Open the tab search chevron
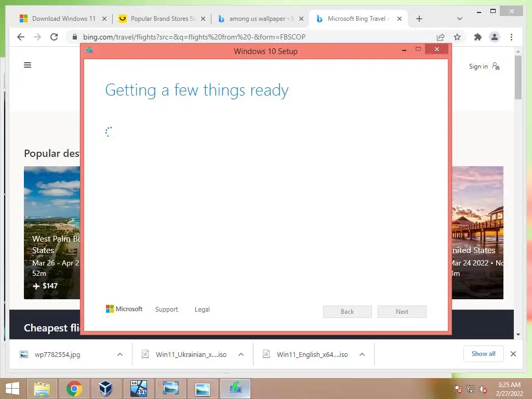 click(x=459, y=19)
